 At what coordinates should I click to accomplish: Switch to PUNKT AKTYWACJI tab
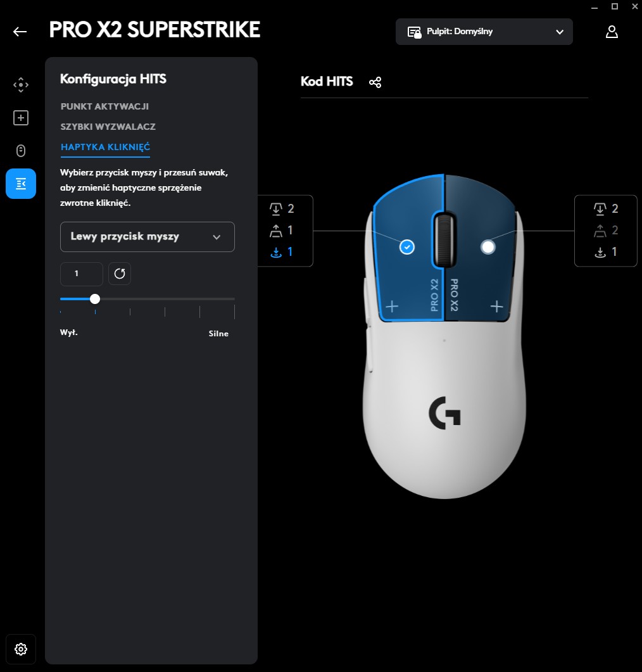click(104, 106)
